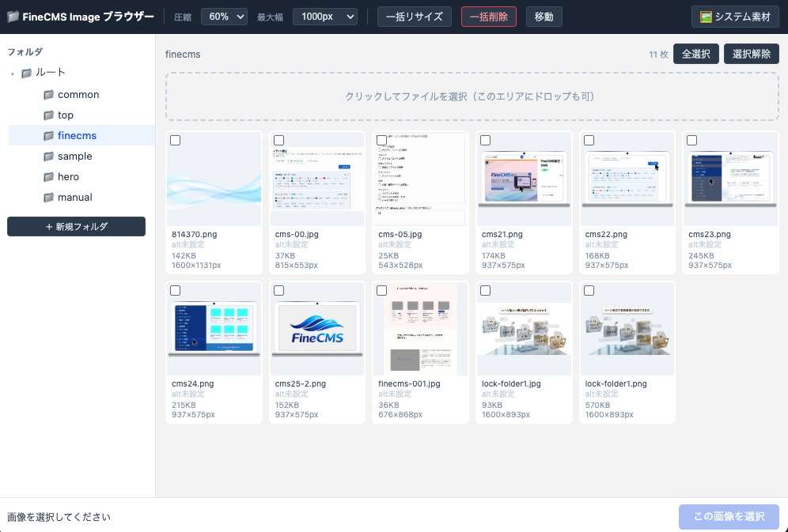The image size is (788, 532).
Task: Tick the checkbox for cms24.png
Action: coord(176,291)
